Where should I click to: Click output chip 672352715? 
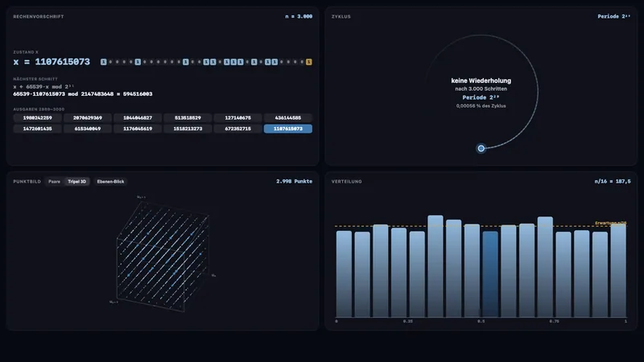(x=237, y=129)
